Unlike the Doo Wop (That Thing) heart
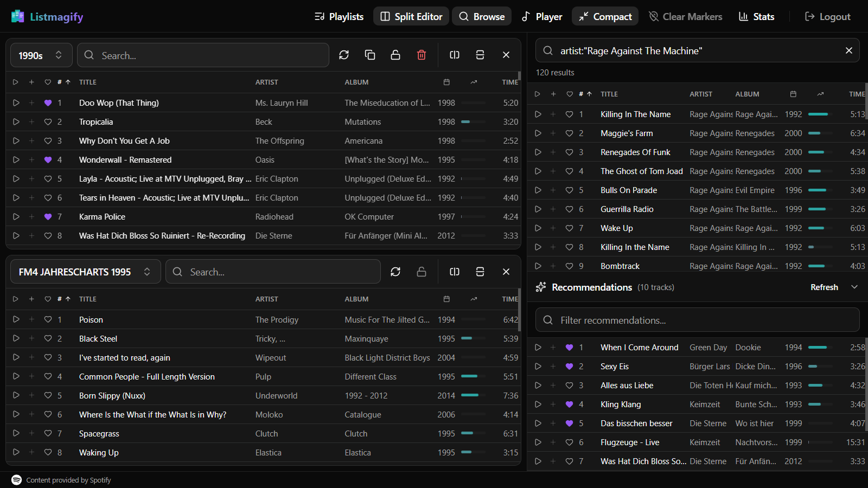This screenshot has height=488, width=868. coord(48,102)
